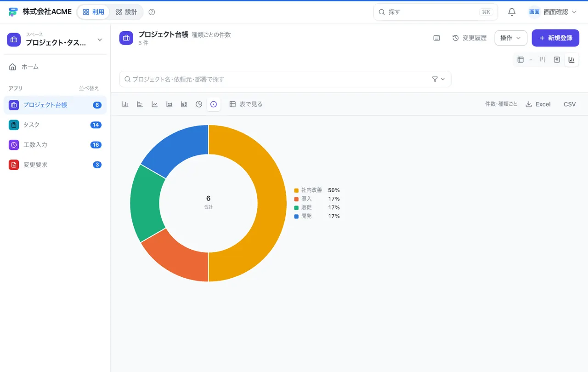The width and height of the screenshot is (588, 372).
Task: Select the chart view icon
Action: (x=571, y=60)
